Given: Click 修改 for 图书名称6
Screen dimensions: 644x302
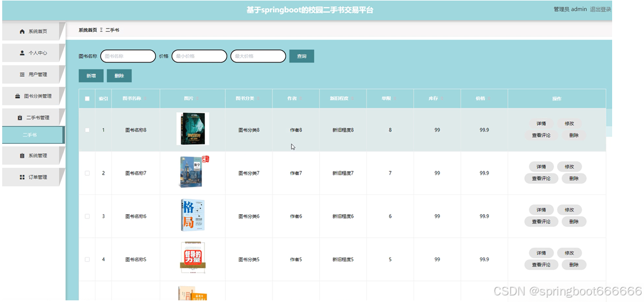Looking at the screenshot, I should pos(569,210).
